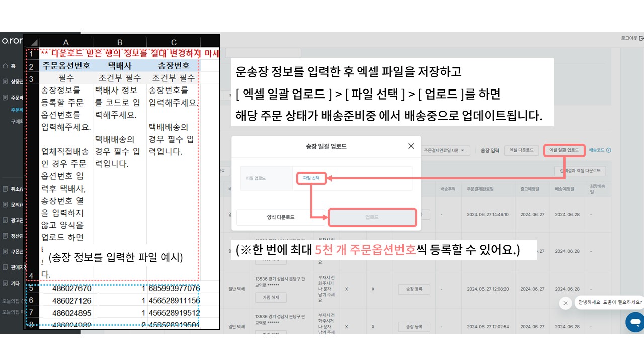Open the 기타 sidebar menu icon

point(5,283)
